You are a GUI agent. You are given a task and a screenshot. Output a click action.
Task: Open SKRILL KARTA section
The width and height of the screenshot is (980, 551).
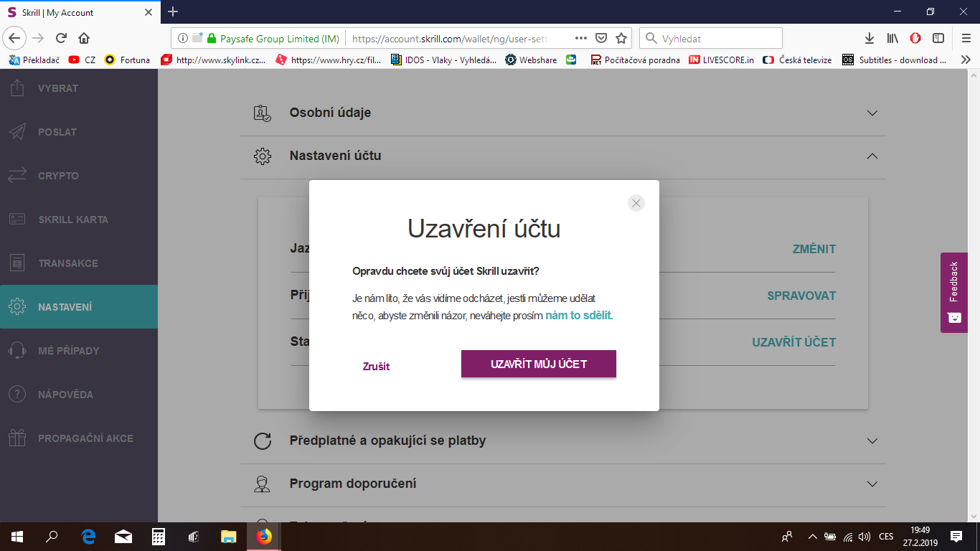click(79, 220)
